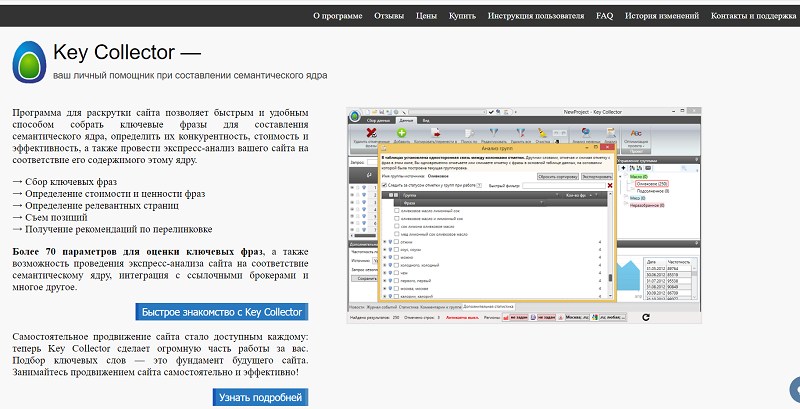800x409 pixels.
Task: Click the Key Collector green egg logo
Action: click(29, 62)
